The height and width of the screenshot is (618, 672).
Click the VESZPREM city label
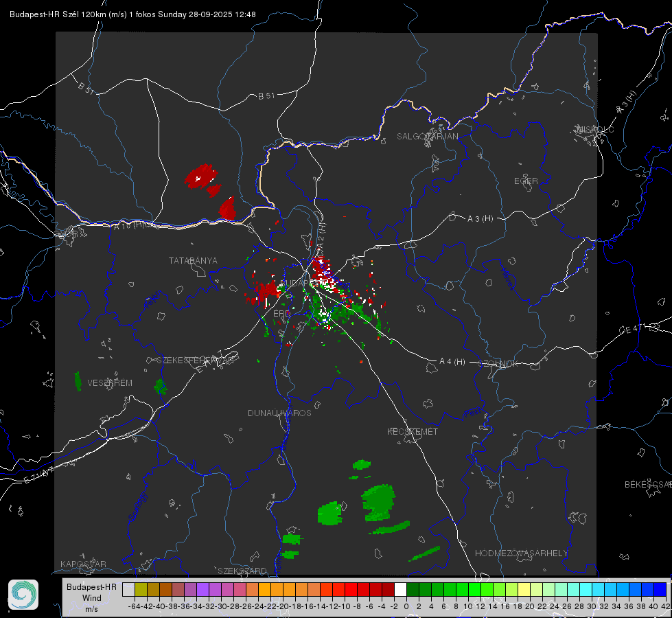110,383
